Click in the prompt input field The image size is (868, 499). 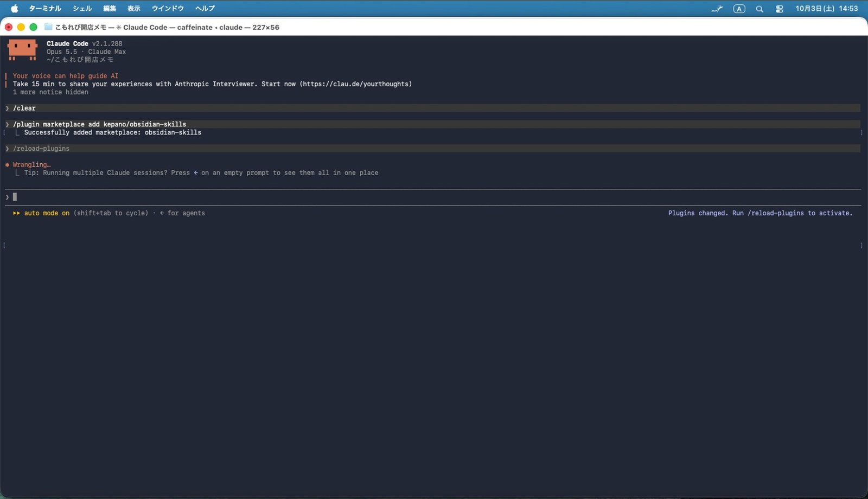[x=432, y=197]
